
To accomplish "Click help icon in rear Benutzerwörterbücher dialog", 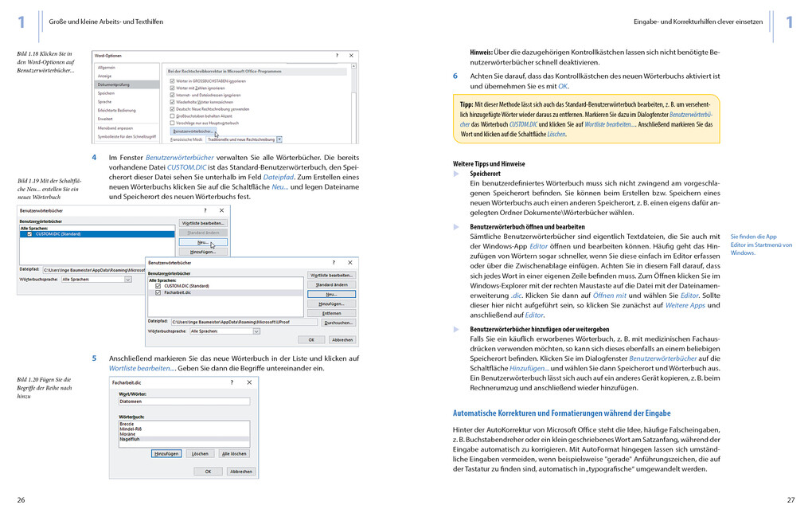I will tap(205, 210).
